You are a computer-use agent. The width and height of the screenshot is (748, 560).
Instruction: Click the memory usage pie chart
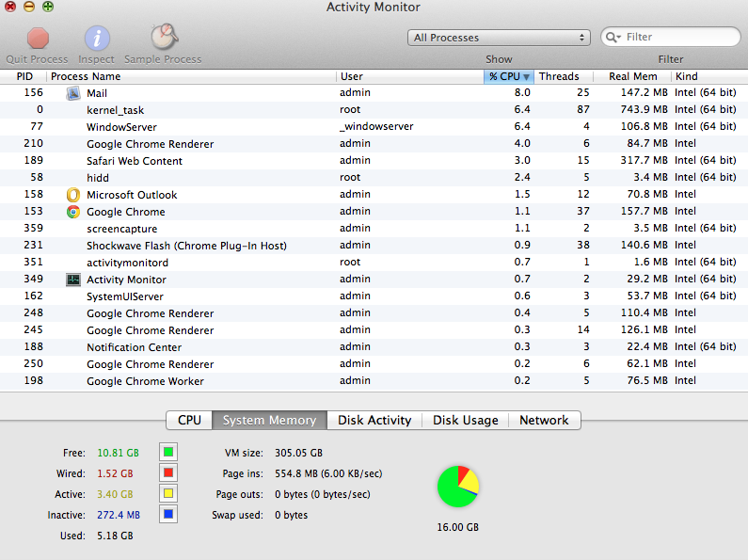458,487
